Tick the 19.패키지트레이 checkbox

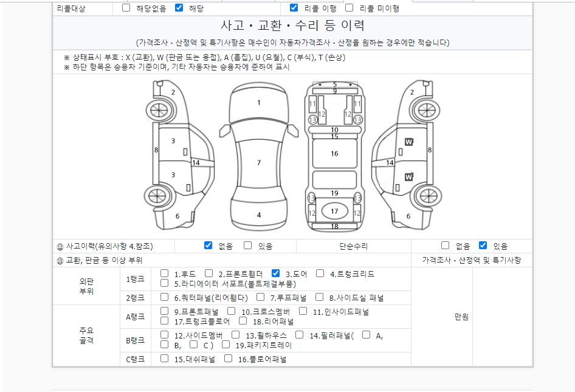226,345
